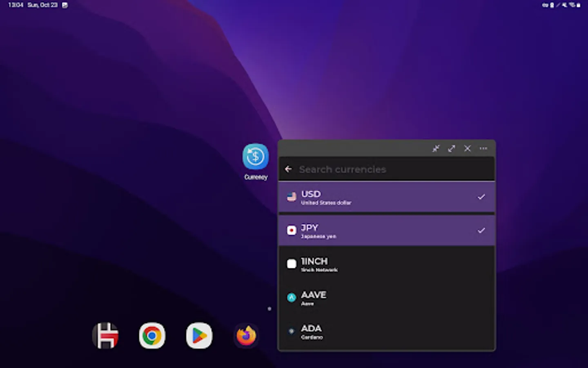This screenshot has height=368, width=588.
Task: Open the three-dot more options menu
Action: [x=483, y=148]
